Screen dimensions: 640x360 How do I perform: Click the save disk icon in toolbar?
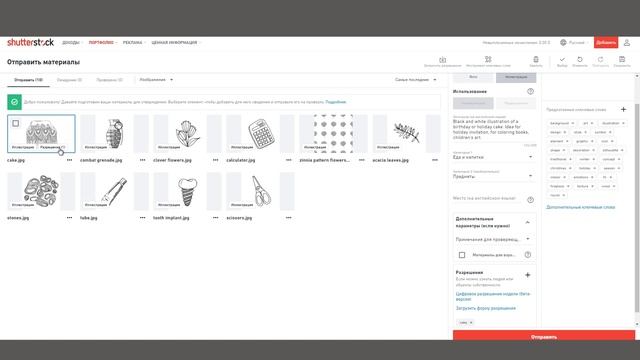pyautogui.click(x=622, y=60)
